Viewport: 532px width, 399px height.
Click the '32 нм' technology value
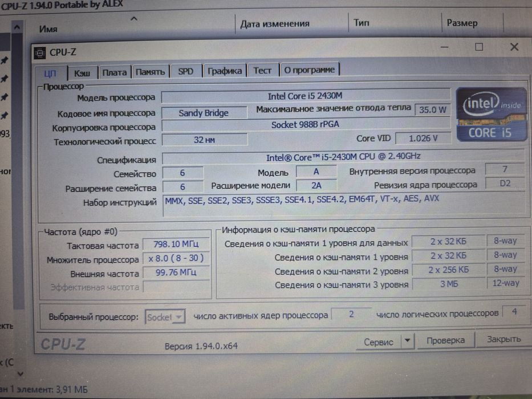[204, 140]
